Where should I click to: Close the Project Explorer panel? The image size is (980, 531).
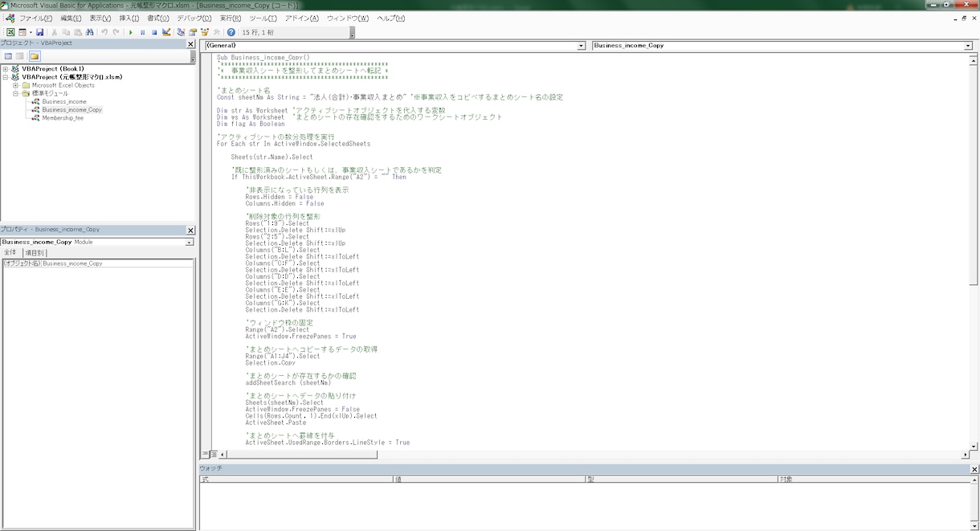(191, 43)
